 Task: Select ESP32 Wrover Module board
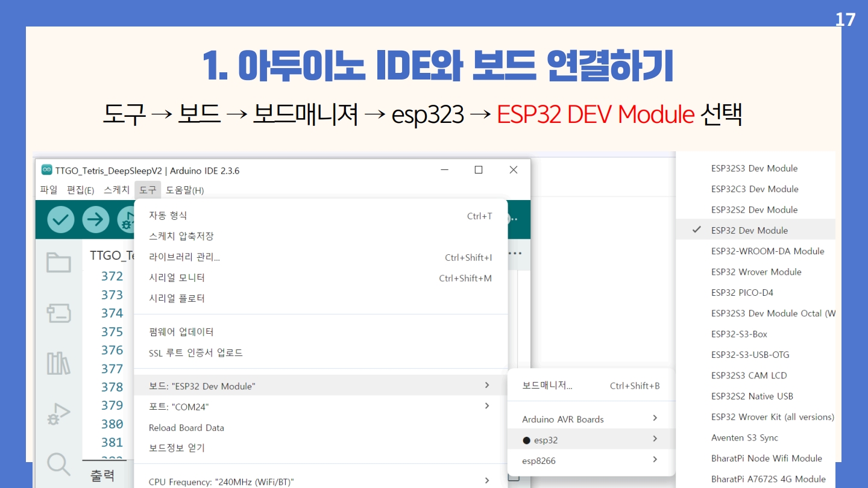point(756,272)
